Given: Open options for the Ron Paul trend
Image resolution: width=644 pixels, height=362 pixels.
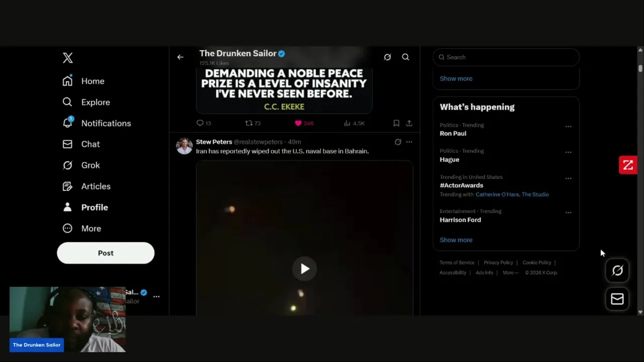Looking at the screenshot, I should coord(569,127).
